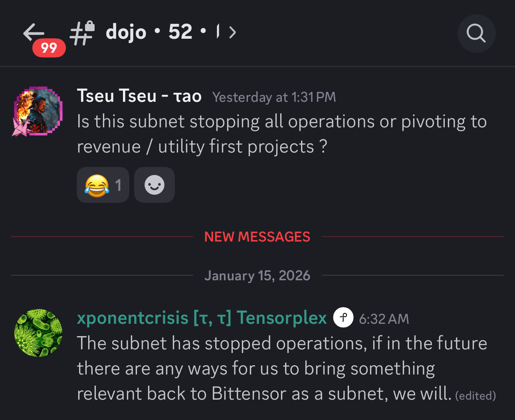This screenshot has width=515, height=420.
Task: Open xponentcrisis's green bacteria avatar
Action: click(38, 332)
